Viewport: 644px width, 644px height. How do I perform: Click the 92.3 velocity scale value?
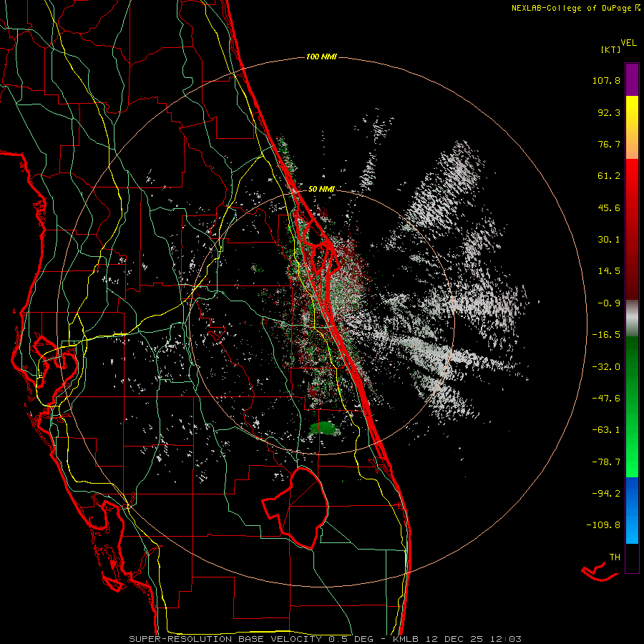coord(609,112)
